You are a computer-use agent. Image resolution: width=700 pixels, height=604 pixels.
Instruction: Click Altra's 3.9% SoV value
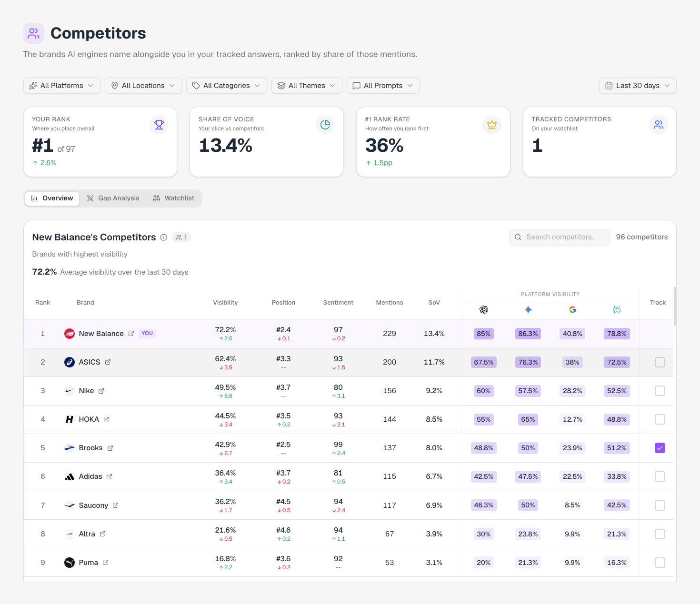pos(434,534)
